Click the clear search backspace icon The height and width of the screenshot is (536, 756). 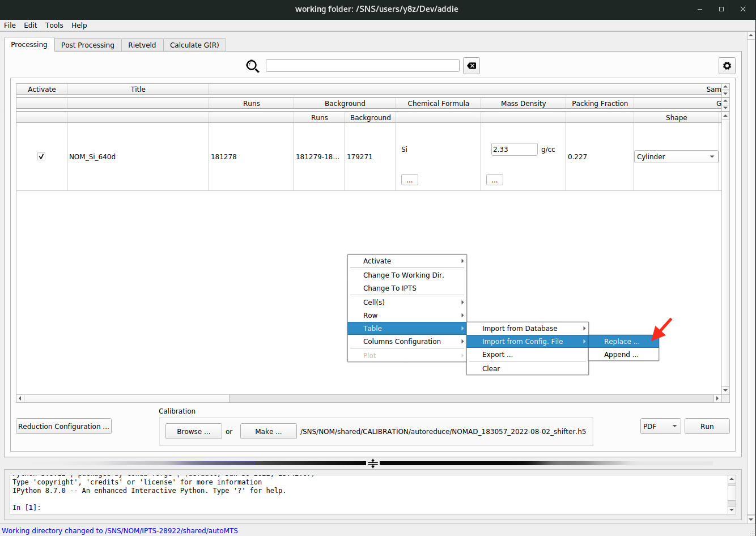coord(471,66)
